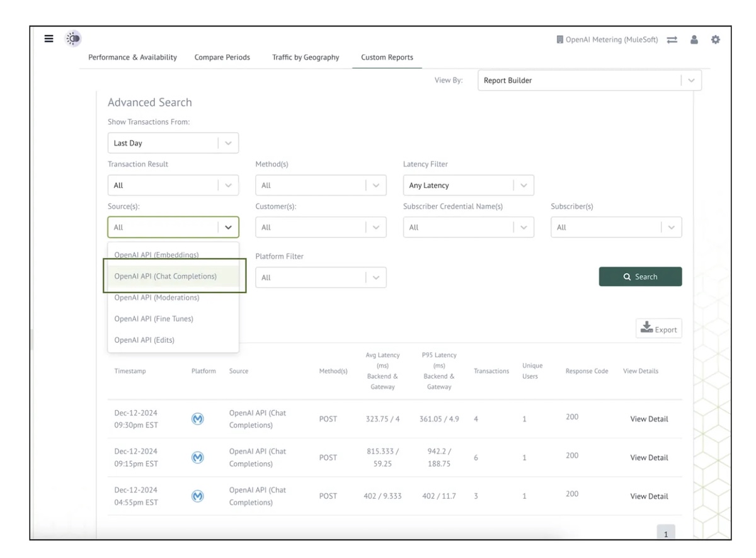The width and height of the screenshot is (756, 558).
Task: Click the Source column header
Action: (239, 371)
